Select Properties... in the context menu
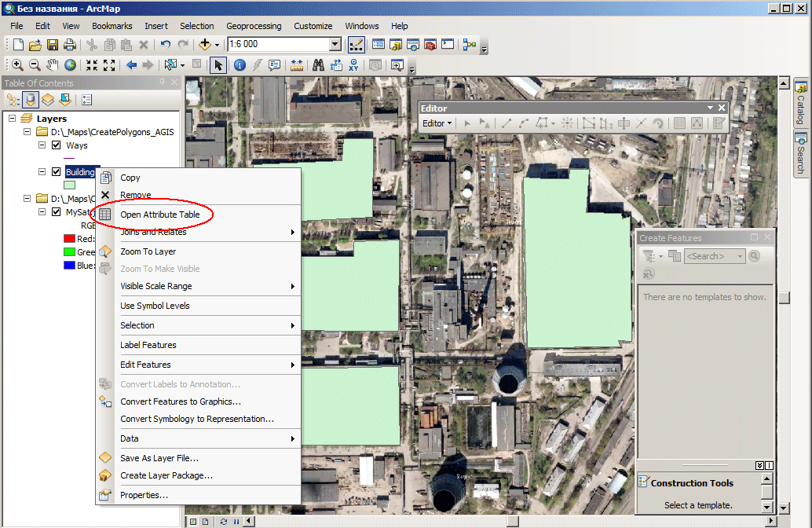This screenshot has width=812, height=528. (144, 495)
